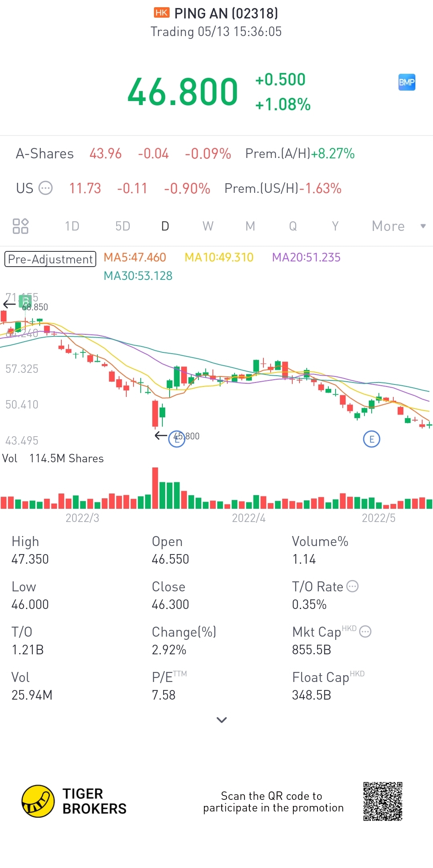Viewport: 433px width, 868px height.
Task: Select the Q quarterly chart tab
Action: coord(293,226)
